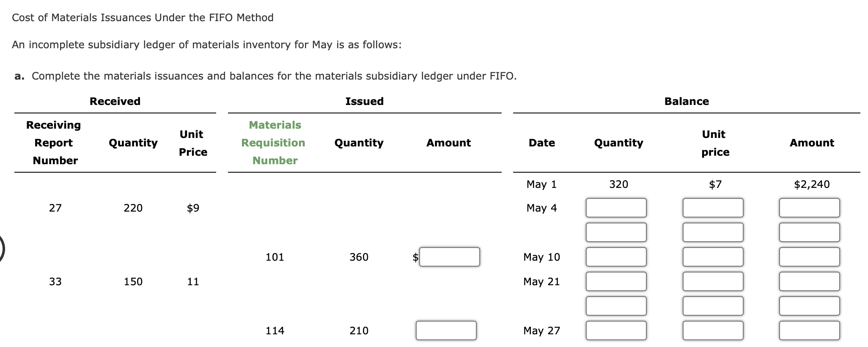Image resolution: width=868 pixels, height=347 pixels.
Task: Focus the May 10 balance Unit price field
Action: tap(713, 257)
